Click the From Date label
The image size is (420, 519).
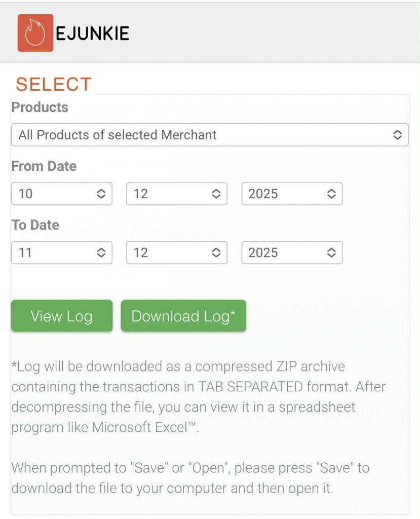click(x=44, y=166)
